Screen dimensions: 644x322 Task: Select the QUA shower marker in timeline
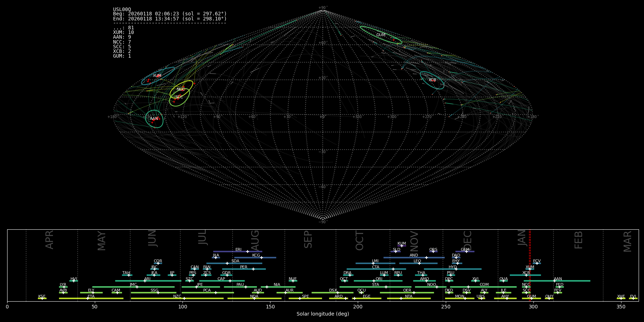point(503,281)
